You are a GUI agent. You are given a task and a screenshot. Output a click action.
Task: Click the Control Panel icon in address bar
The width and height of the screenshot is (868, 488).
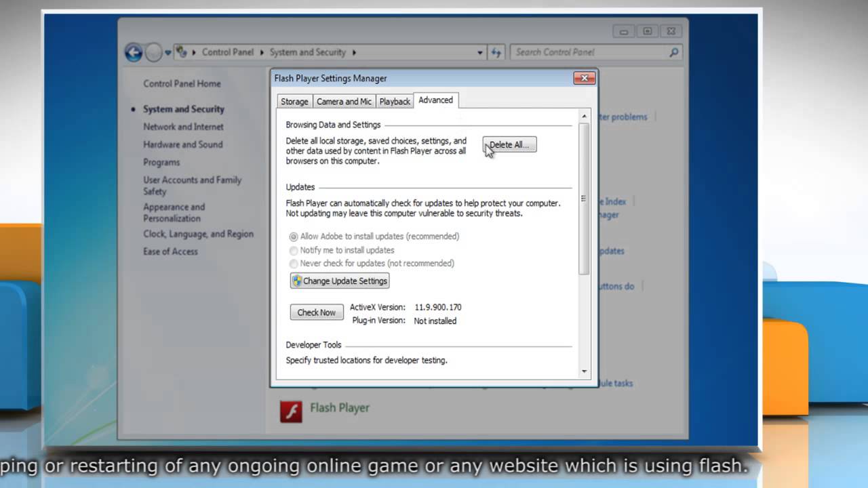182,52
